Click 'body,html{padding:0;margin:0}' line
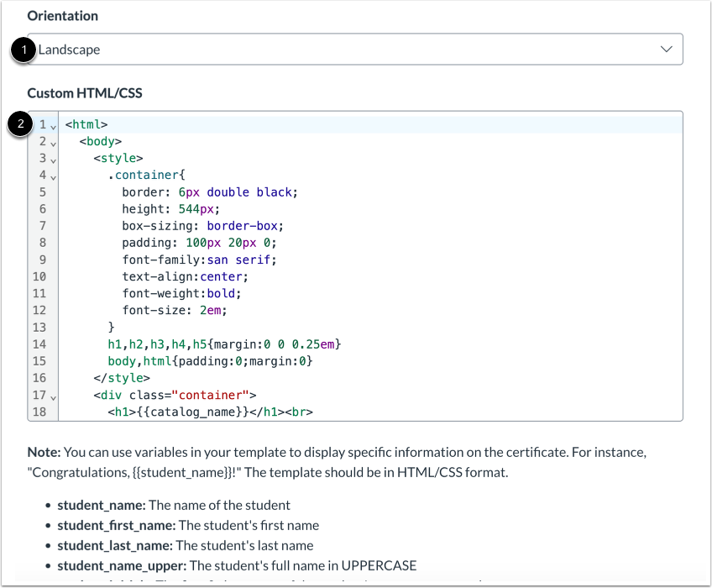Image resolution: width=712 pixels, height=588 pixels. tap(210, 361)
